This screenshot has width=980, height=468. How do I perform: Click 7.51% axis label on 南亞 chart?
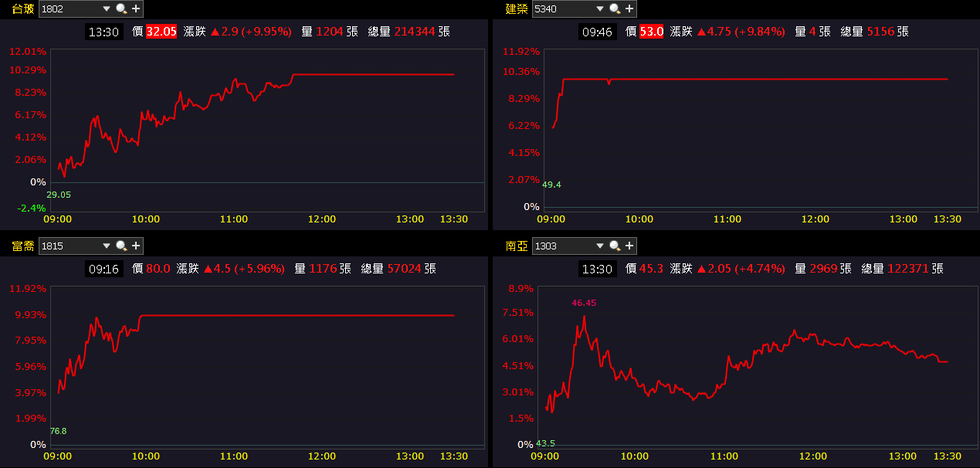tap(517, 312)
